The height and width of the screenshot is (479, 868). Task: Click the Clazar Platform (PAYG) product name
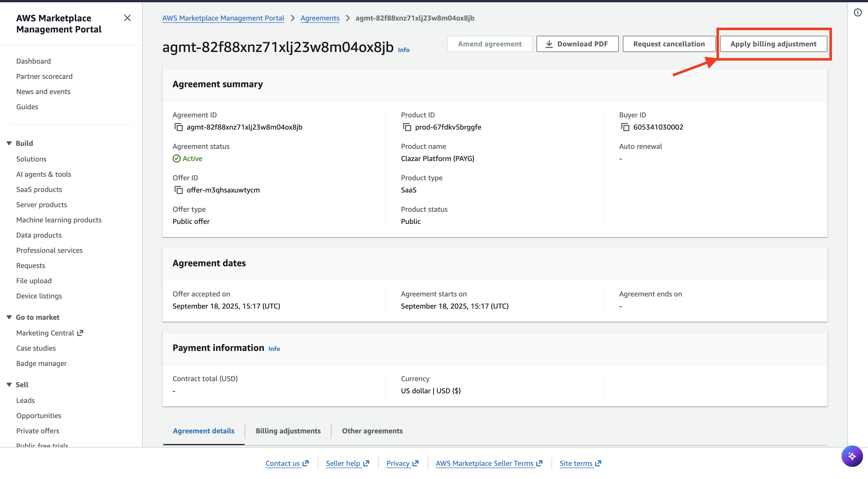point(437,158)
